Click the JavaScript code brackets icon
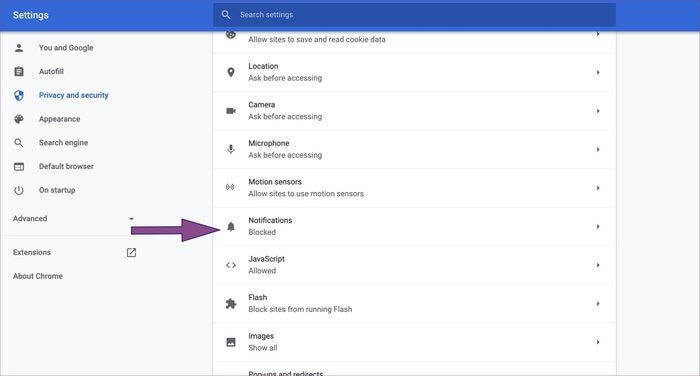Screen dimensions: 700x376 [x=231, y=265]
